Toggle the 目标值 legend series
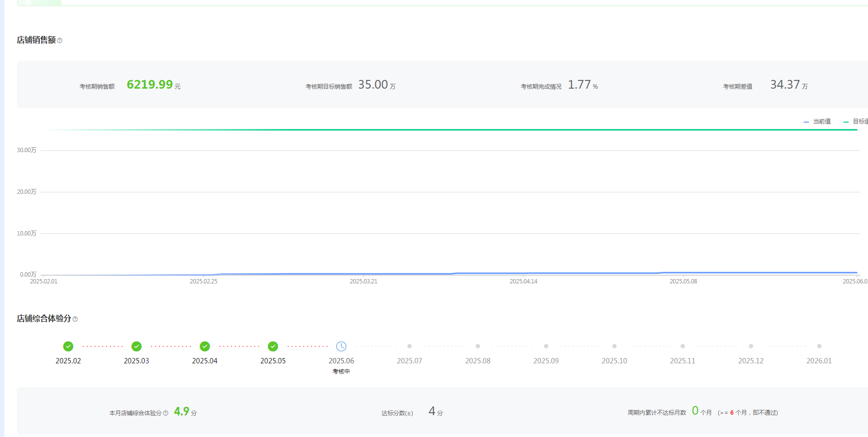The image size is (868, 437). [x=856, y=122]
